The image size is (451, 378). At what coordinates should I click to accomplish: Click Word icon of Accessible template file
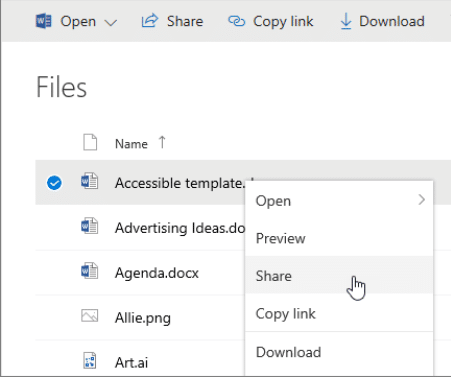pyautogui.click(x=89, y=182)
